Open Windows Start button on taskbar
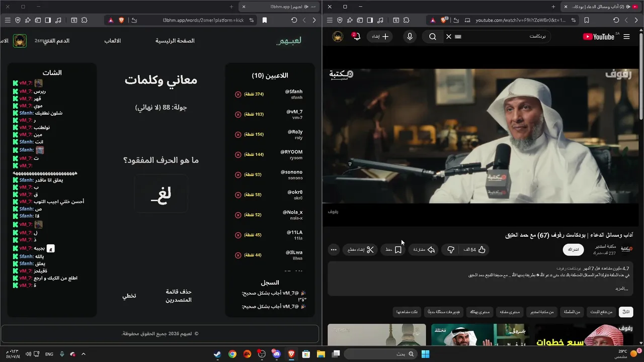 click(426, 354)
